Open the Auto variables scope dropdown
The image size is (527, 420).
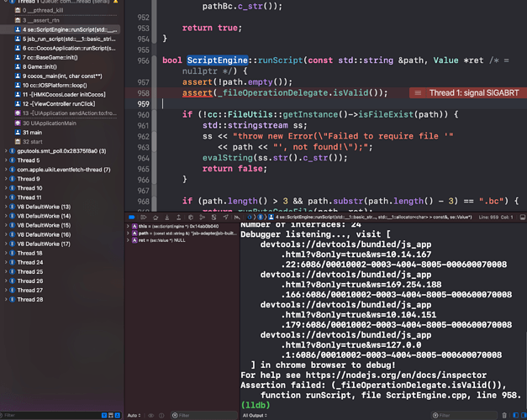[x=134, y=416]
